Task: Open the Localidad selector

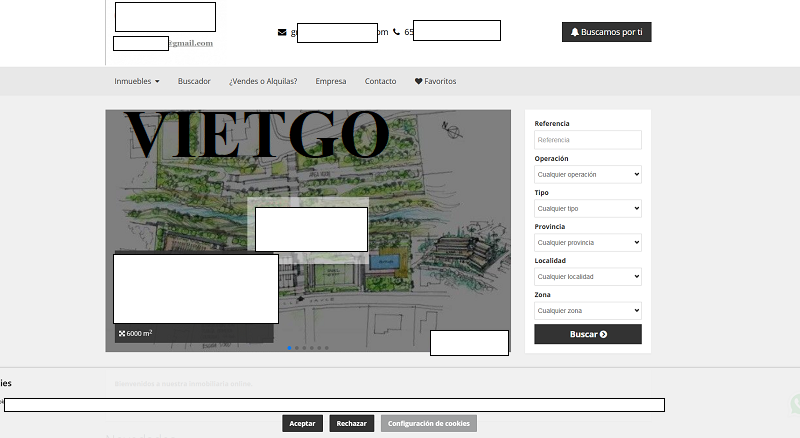Action: coord(588,276)
